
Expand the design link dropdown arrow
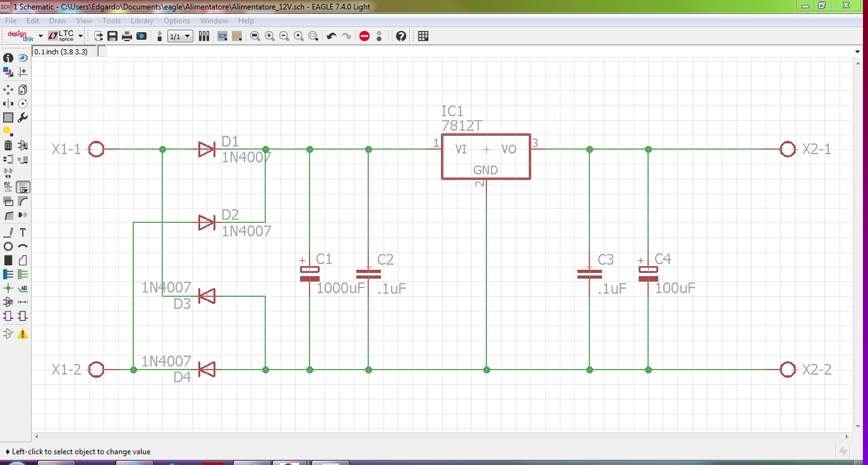point(40,36)
